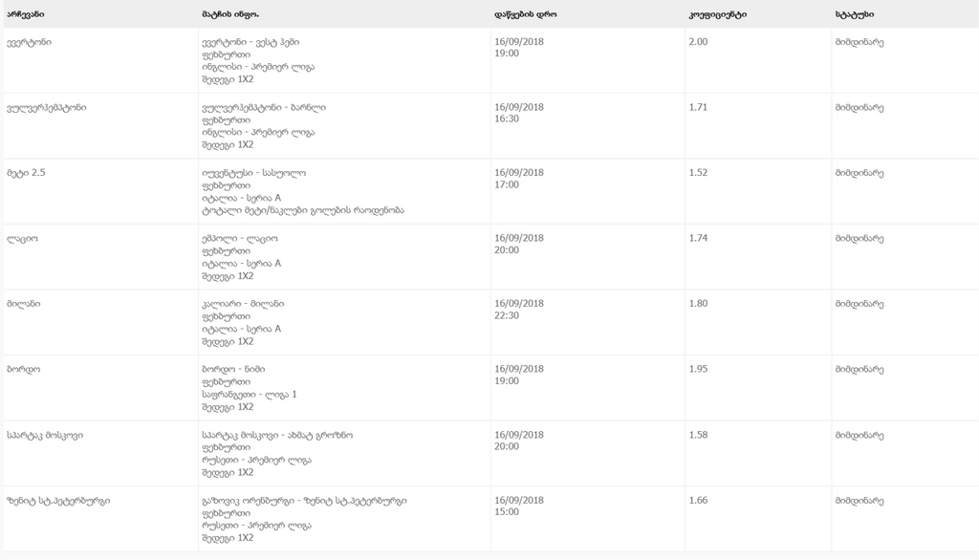Click the 1.74 odds for ლაციო
The height and width of the screenshot is (560, 979).
click(698, 239)
